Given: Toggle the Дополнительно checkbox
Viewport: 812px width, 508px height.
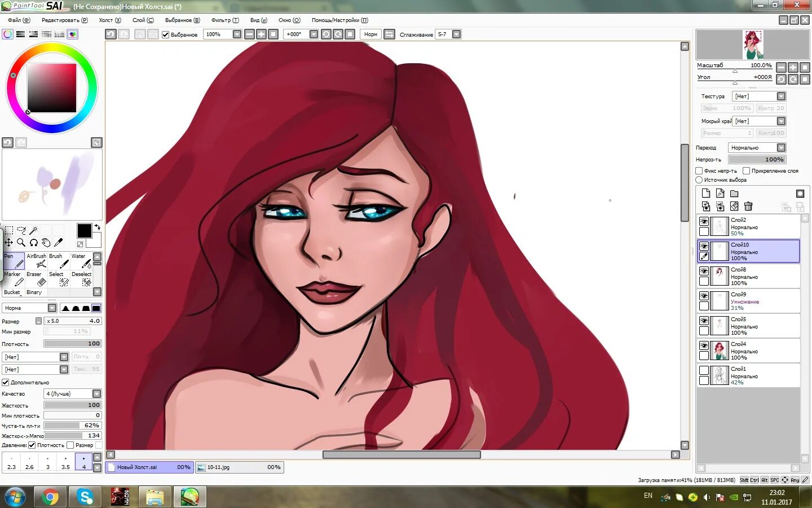Looking at the screenshot, I should click(x=6, y=383).
